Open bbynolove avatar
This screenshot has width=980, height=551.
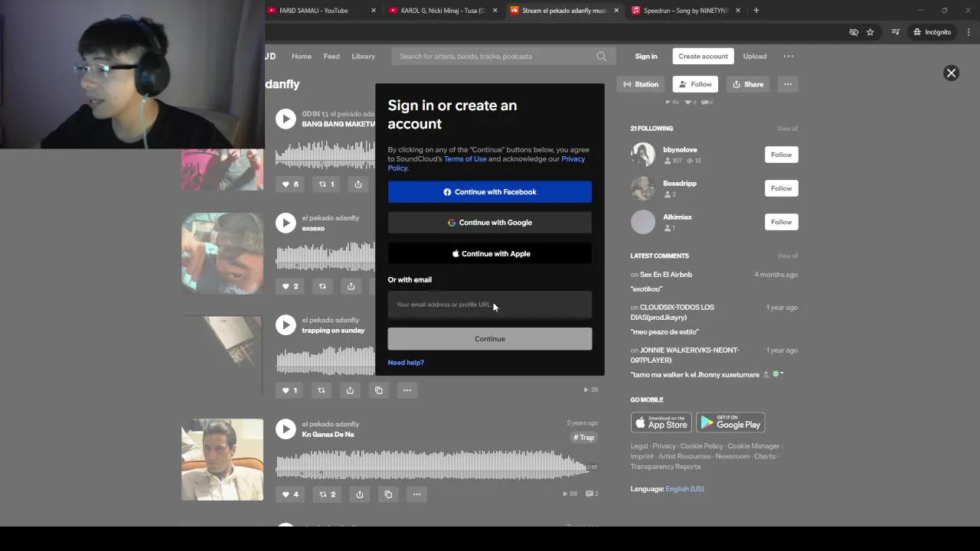pyautogui.click(x=643, y=155)
